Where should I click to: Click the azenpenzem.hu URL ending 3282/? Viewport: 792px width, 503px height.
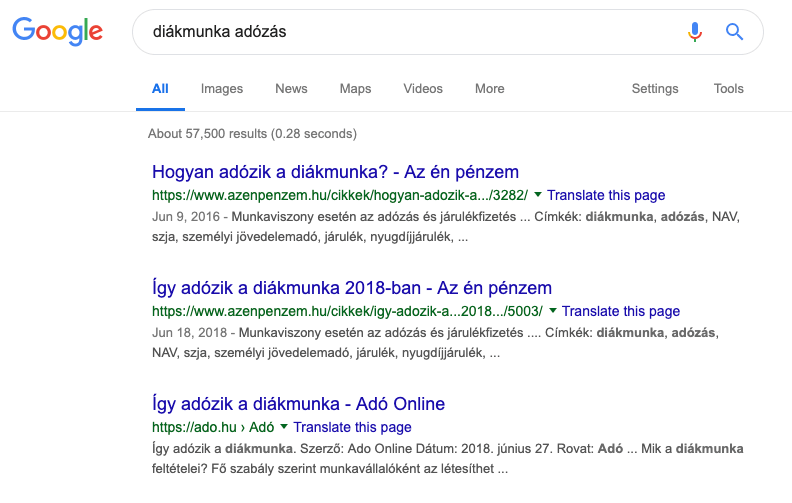[x=340, y=195]
